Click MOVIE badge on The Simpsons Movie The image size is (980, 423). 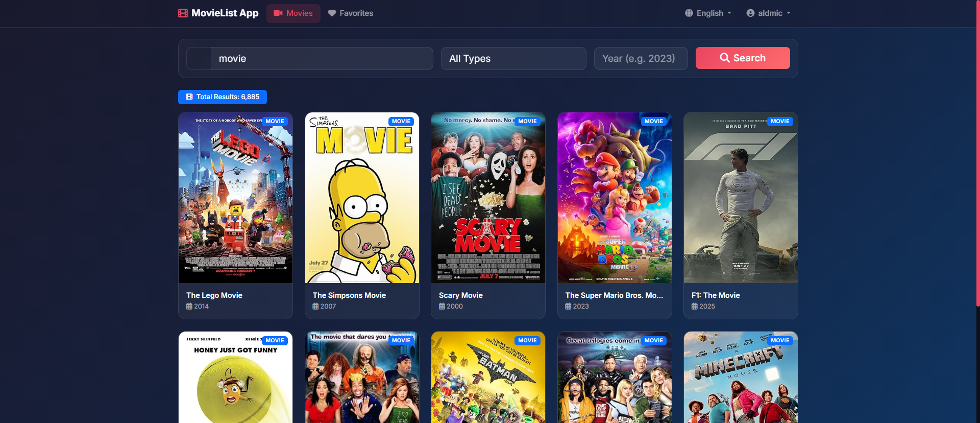coord(401,122)
